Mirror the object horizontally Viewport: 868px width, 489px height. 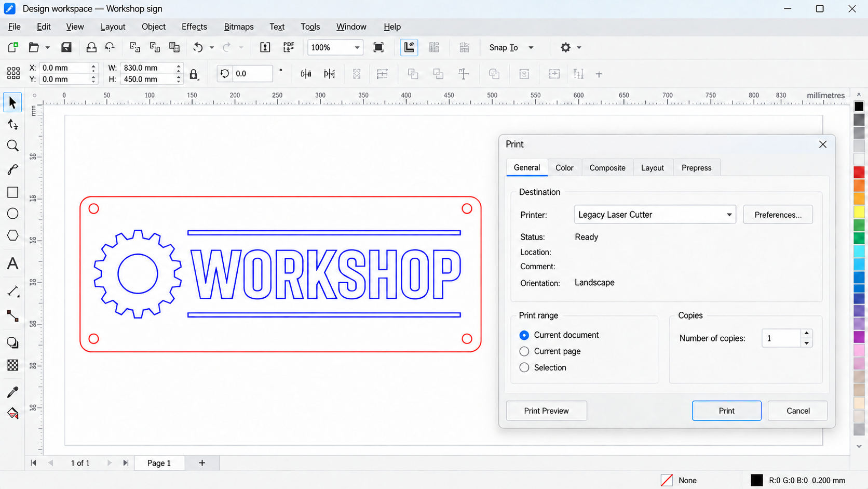pyautogui.click(x=306, y=74)
